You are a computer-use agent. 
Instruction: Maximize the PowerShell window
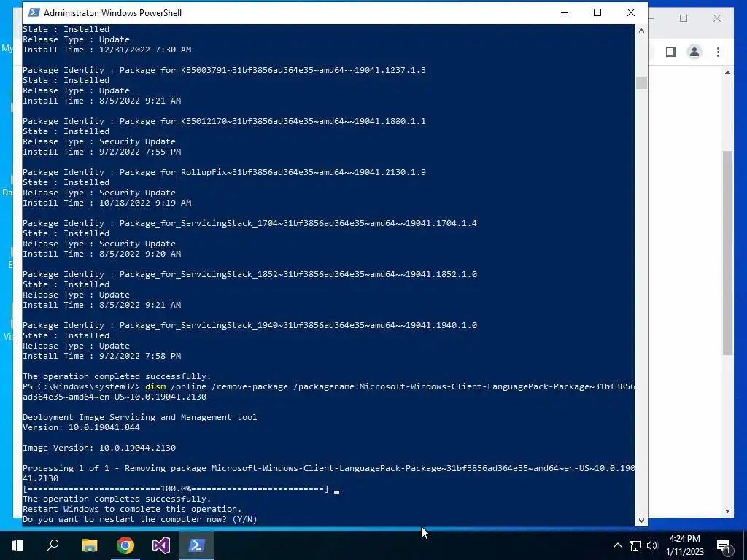point(597,13)
